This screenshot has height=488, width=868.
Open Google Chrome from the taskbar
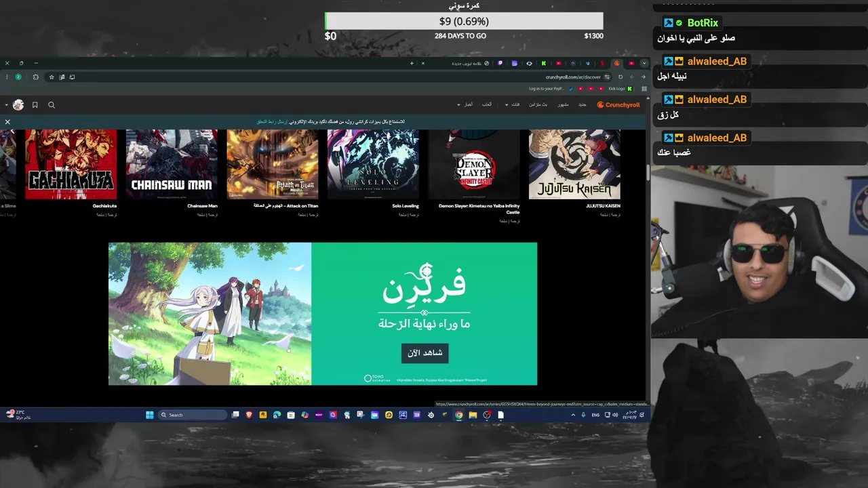tap(458, 415)
